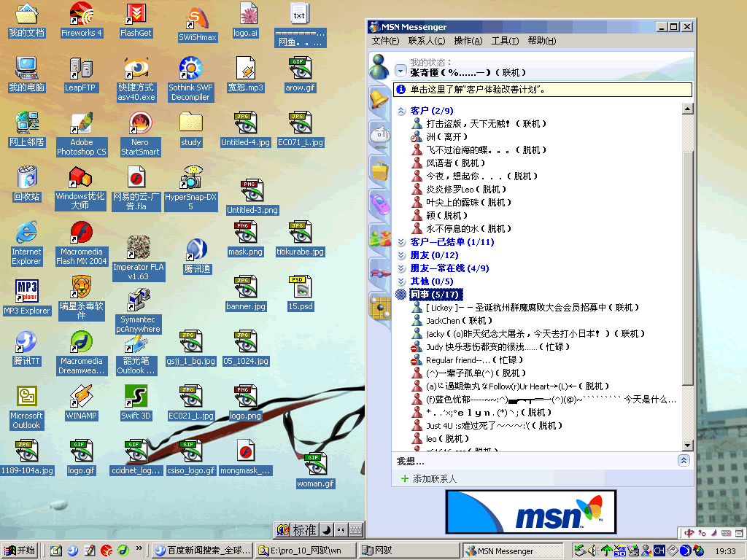Switch to the E:\pro_10_网驭 taskbar window
This screenshot has height=560, width=747.
tap(306, 551)
